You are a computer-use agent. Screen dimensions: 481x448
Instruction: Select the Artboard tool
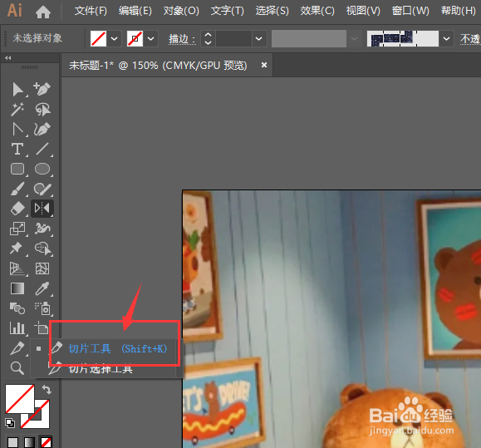coord(42,328)
